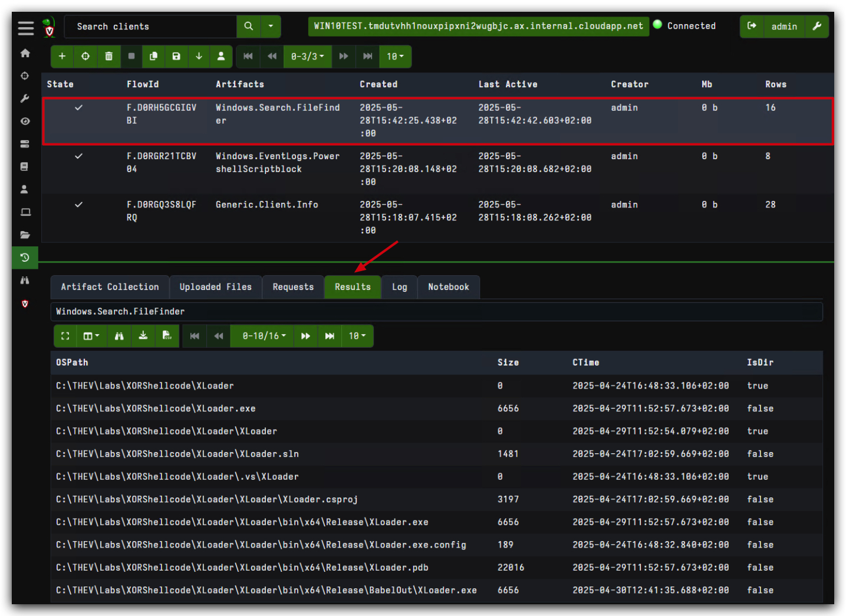This screenshot has width=846, height=616.
Task: Change results page size dropdown showing 10
Action: point(357,336)
